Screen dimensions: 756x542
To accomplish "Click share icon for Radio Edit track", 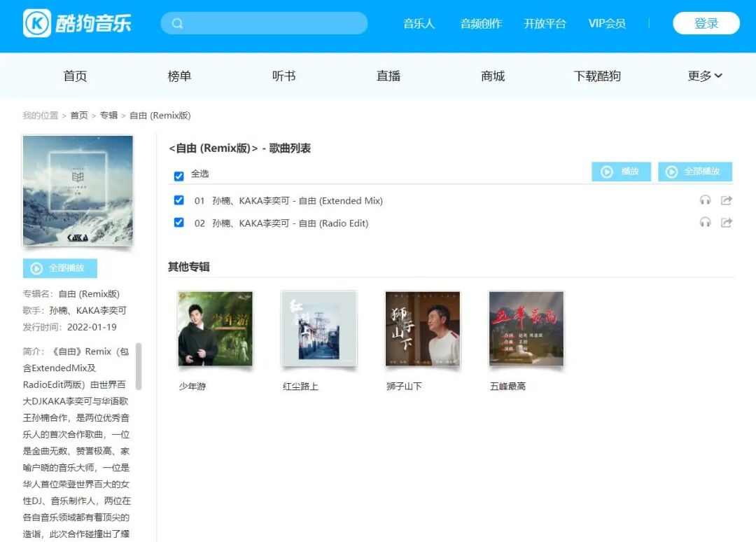I will coord(726,222).
